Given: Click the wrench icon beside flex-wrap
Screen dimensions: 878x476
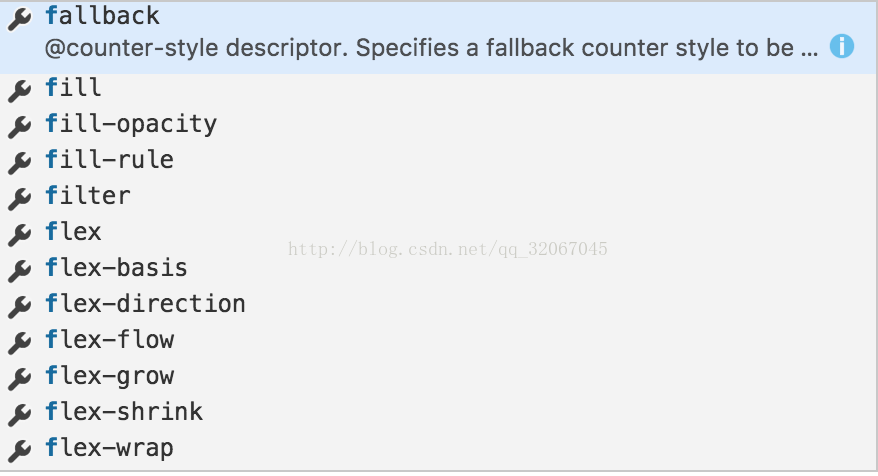Looking at the screenshot, I should click(x=20, y=450).
